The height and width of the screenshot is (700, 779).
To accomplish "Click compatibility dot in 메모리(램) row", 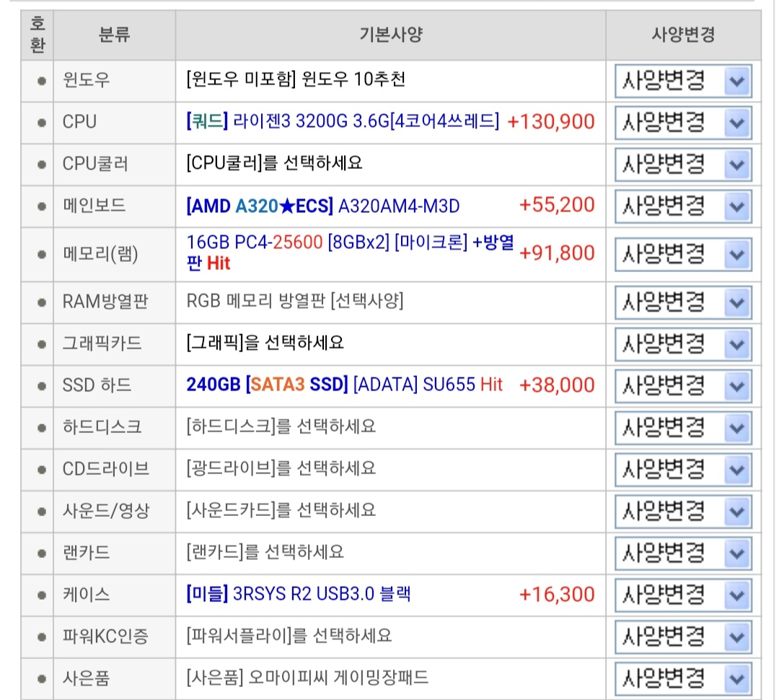I will point(42,255).
